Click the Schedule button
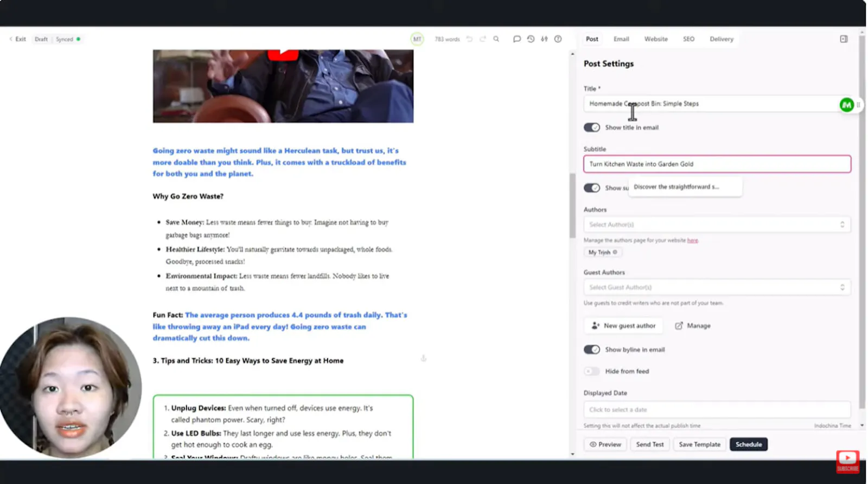Viewport: 868px width, 484px height. (749, 444)
